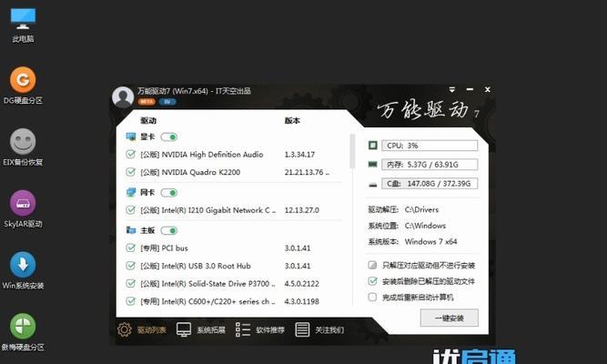This screenshot has height=364, width=607.
Task: Click the orange BETA badge
Action: click(147, 102)
